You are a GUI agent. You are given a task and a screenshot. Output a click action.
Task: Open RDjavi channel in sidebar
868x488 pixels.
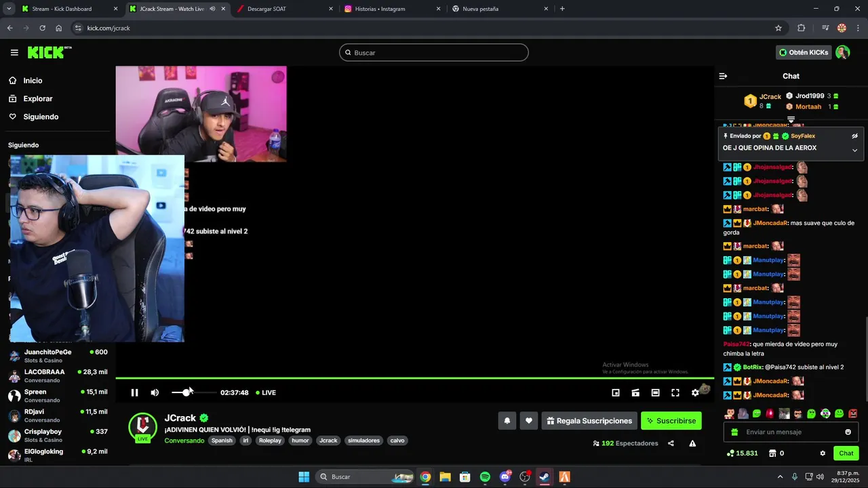pyautogui.click(x=58, y=415)
